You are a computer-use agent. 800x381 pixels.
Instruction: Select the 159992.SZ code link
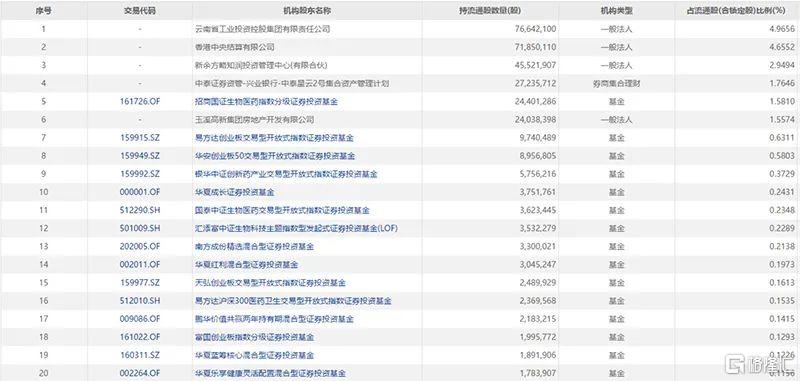point(140,174)
